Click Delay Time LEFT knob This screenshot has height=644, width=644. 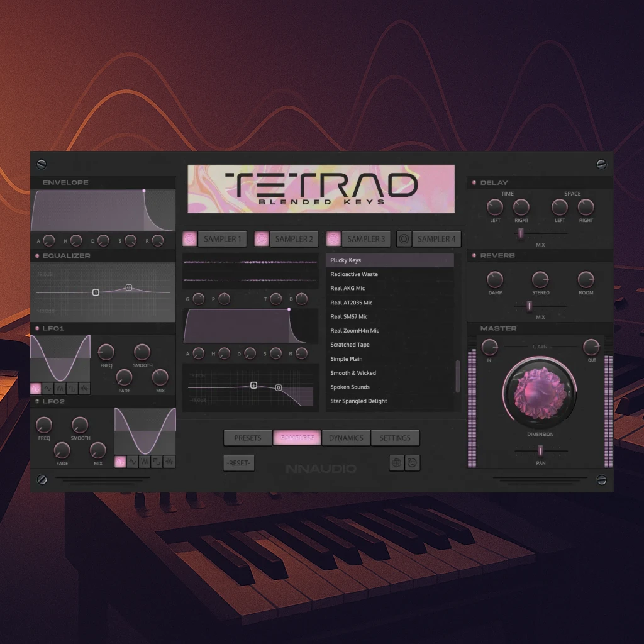(495, 208)
